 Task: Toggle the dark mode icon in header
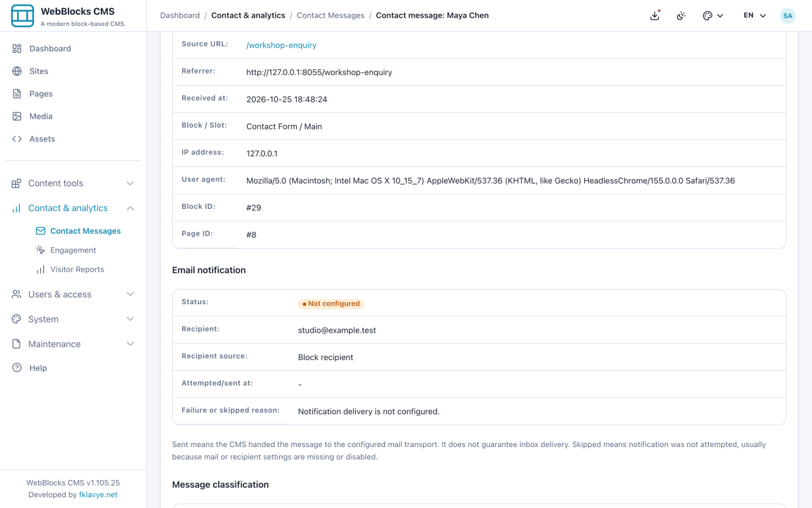[x=681, y=16]
